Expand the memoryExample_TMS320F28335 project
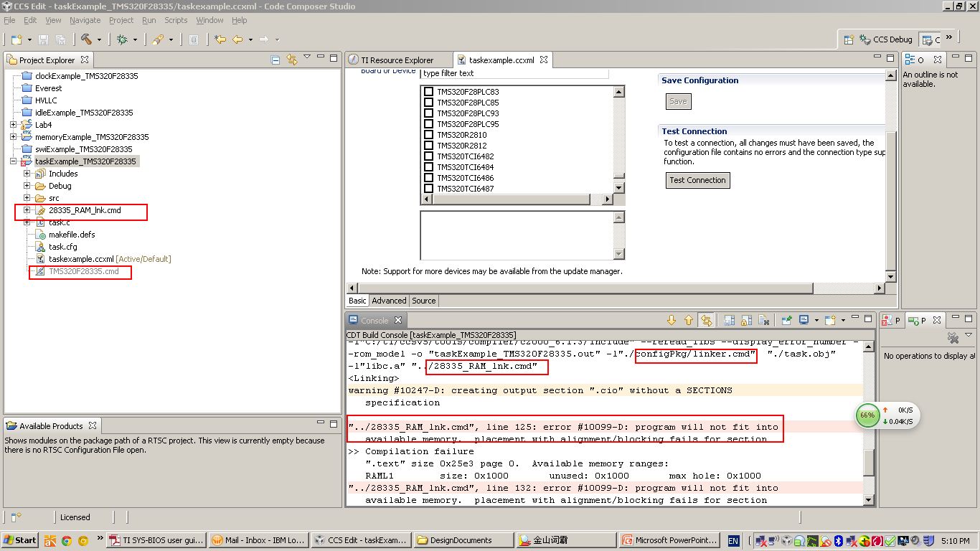 pos(13,137)
